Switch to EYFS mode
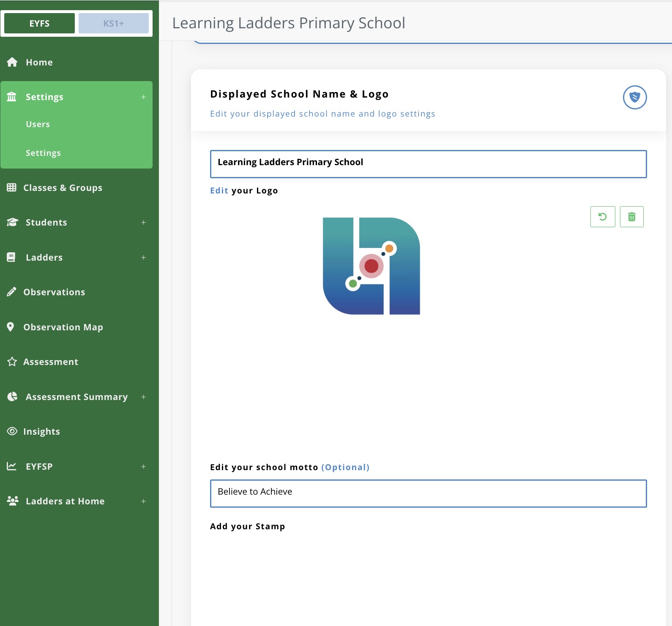 click(39, 23)
